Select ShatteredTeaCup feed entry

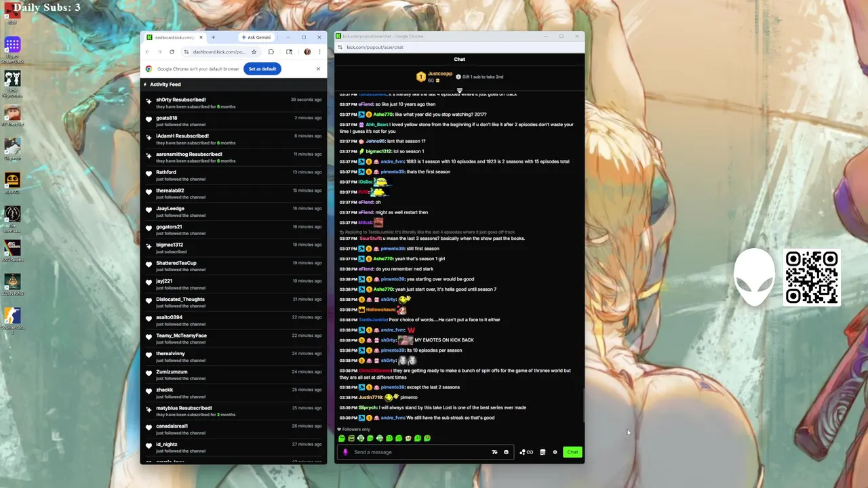coord(234,266)
